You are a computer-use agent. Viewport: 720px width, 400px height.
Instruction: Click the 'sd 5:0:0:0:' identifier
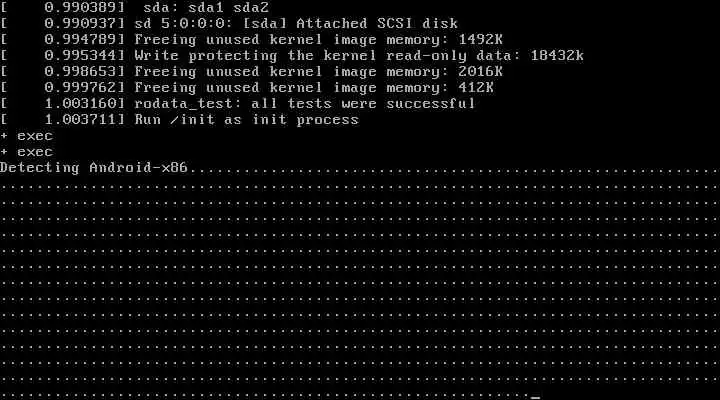click(184, 23)
